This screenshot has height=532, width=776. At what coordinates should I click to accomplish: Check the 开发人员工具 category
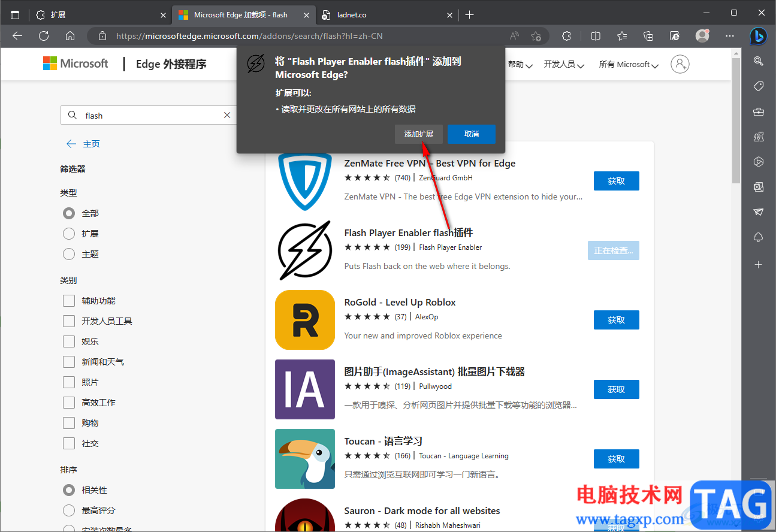coord(69,321)
